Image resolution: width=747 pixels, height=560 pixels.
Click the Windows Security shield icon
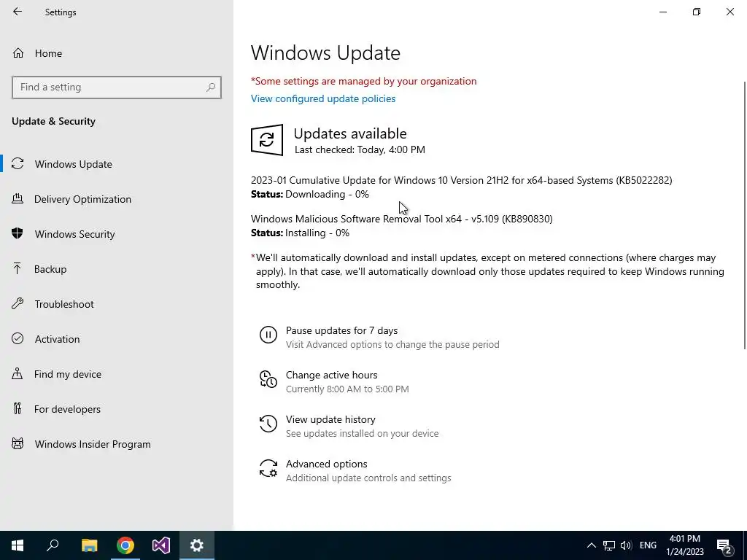click(18, 233)
